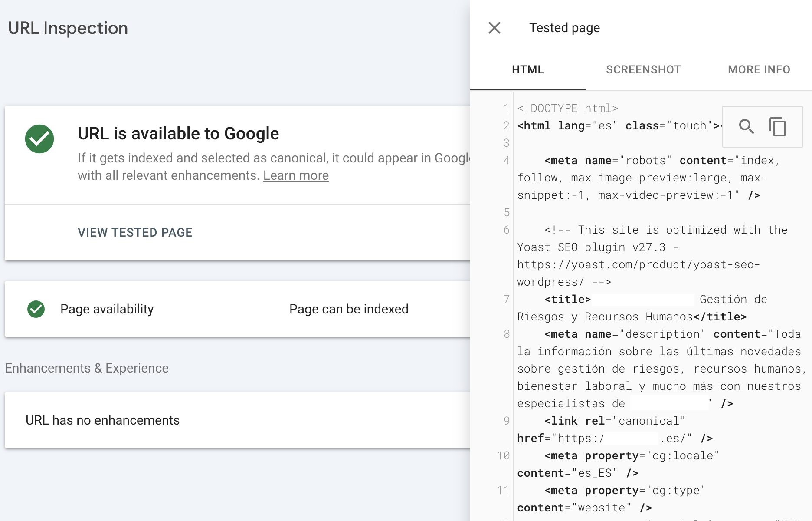This screenshot has height=521, width=812.
Task: Click the URL has no enhancements card
Action: (x=103, y=420)
